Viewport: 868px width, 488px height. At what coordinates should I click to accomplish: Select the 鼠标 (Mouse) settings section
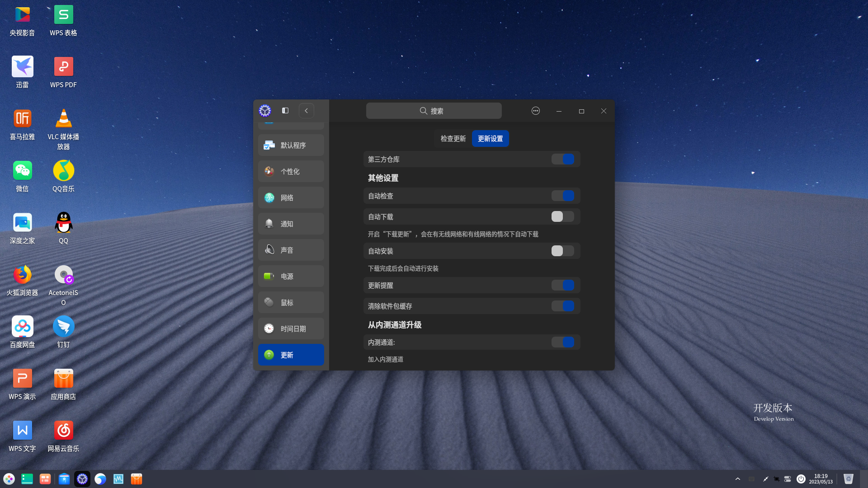pos(291,302)
